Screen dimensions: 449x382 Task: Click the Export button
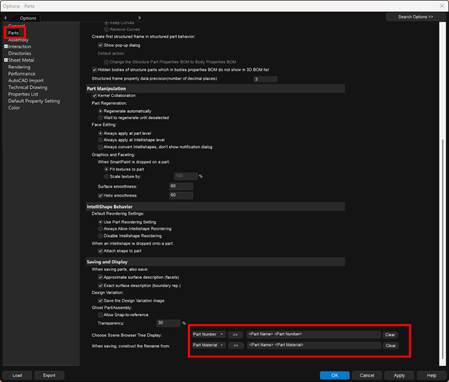[49, 375]
